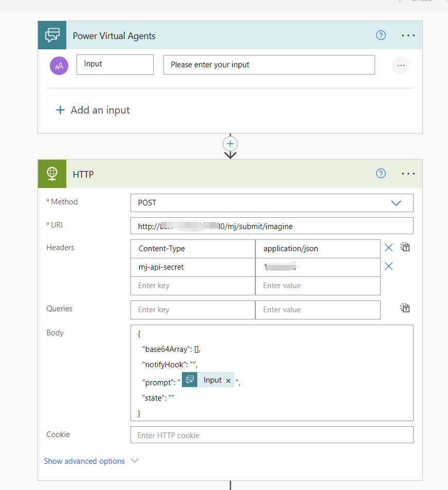
Task: Open options menu for the Input parameter
Action: (x=401, y=66)
